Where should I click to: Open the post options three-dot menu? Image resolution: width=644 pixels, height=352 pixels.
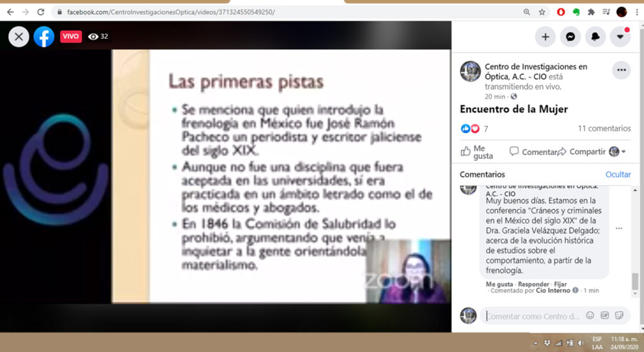pyautogui.click(x=621, y=70)
